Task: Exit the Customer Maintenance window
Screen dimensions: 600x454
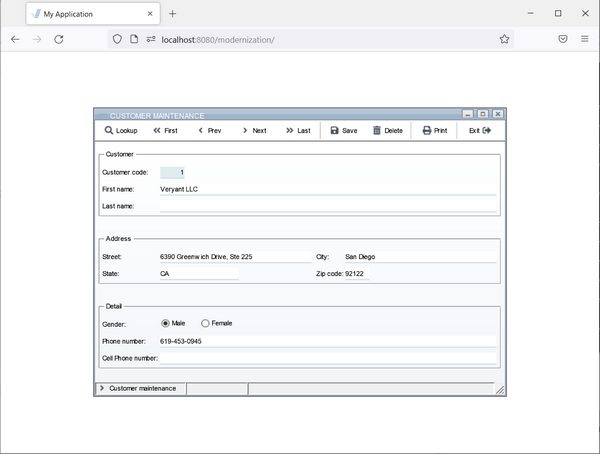Action: click(480, 130)
